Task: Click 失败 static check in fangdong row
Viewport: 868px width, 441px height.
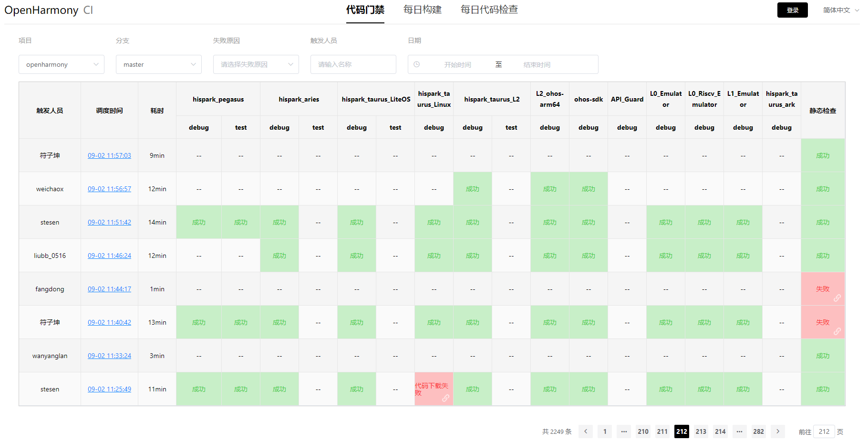Action: pos(823,289)
